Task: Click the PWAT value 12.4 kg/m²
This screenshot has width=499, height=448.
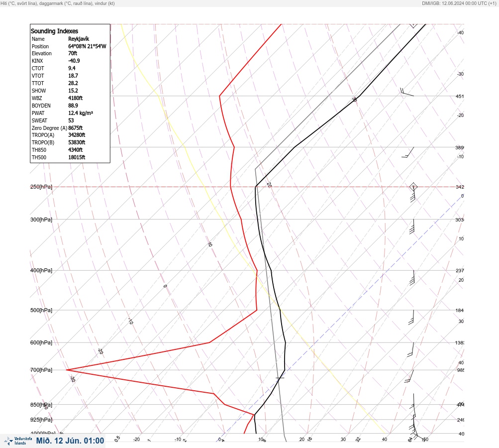Action: [x=81, y=113]
